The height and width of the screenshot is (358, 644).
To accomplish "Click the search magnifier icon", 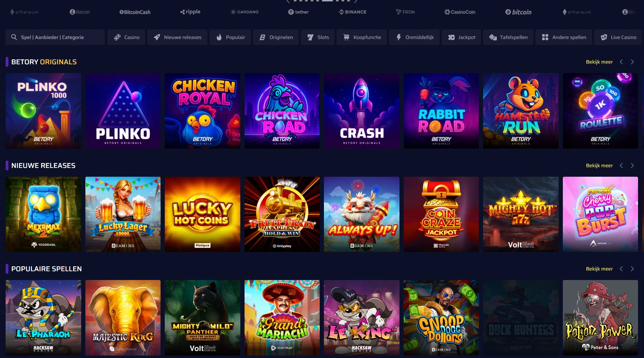I will (14, 37).
